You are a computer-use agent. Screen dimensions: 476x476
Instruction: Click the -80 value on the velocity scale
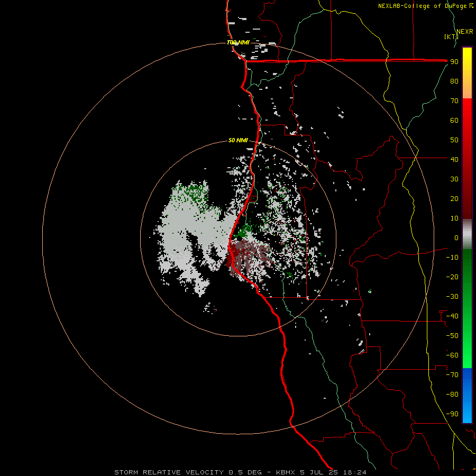tap(452, 395)
